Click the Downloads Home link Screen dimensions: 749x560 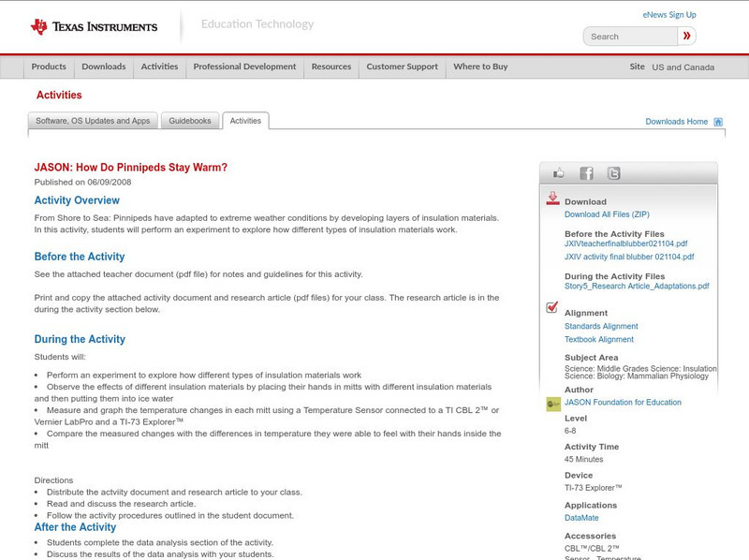click(x=676, y=122)
